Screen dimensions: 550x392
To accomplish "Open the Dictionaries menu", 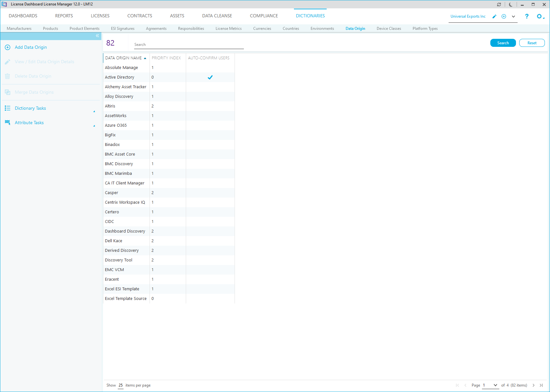I will [310, 16].
